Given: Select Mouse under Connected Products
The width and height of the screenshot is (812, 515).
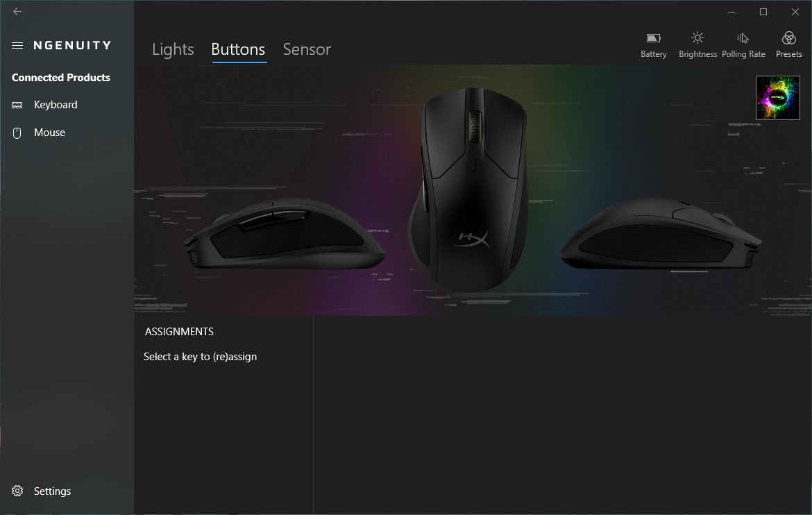Looking at the screenshot, I should click(49, 133).
